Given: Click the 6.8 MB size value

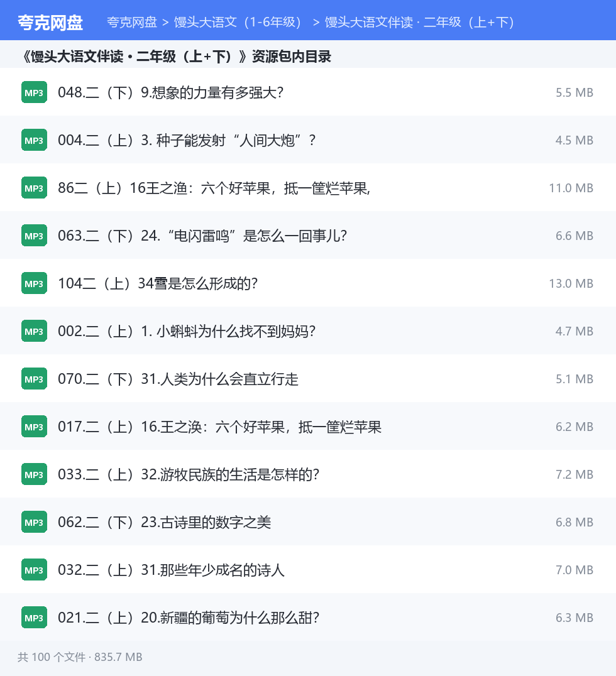Looking at the screenshot, I should tap(574, 522).
